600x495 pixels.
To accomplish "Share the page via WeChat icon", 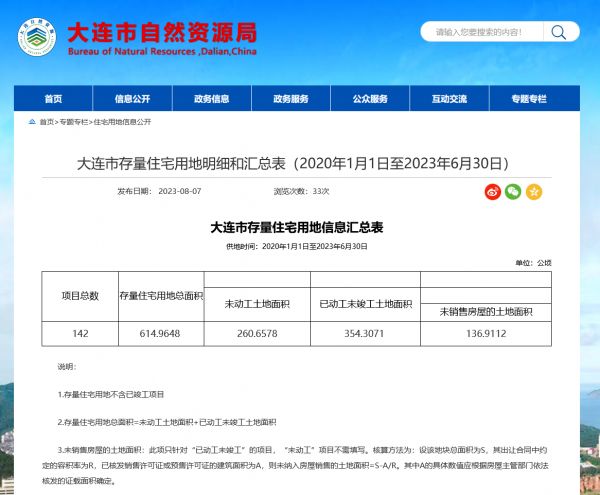I will (513, 192).
